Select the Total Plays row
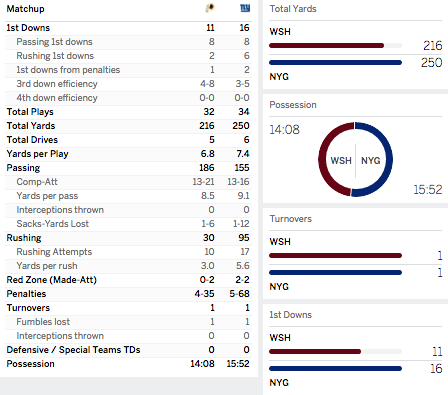The height and width of the screenshot is (395, 448). point(128,112)
